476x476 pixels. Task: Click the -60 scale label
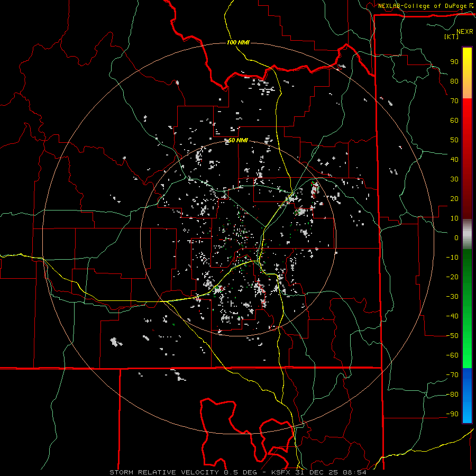[452, 355]
